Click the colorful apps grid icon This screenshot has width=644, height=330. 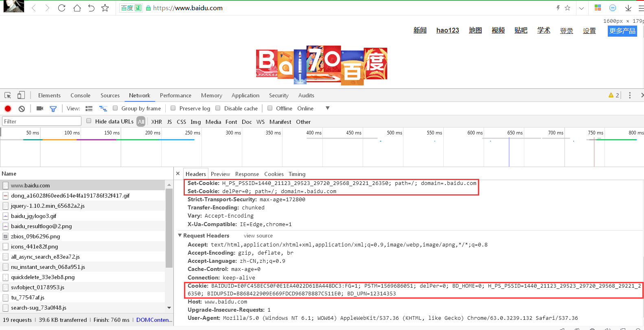tap(598, 8)
